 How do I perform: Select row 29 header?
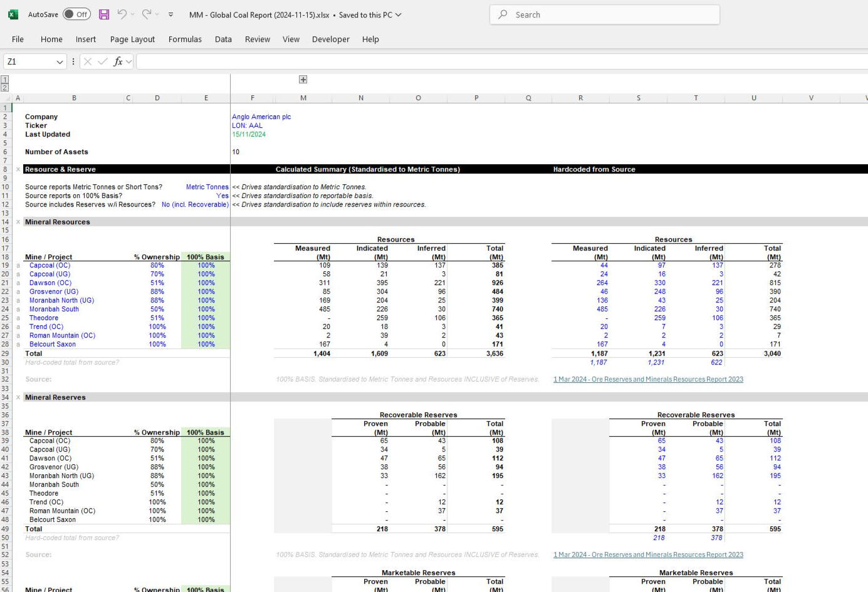coord(6,353)
